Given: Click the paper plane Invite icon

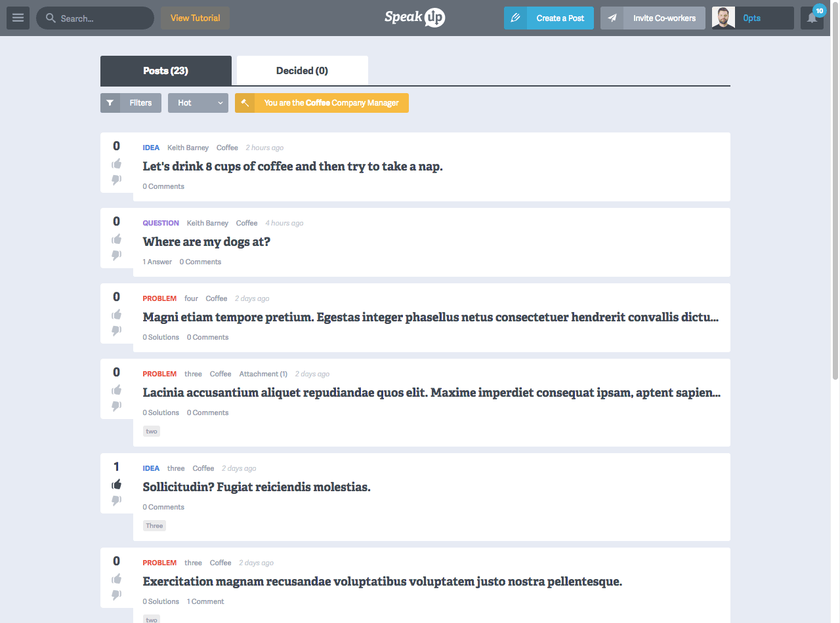Looking at the screenshot, I should point(612,18).
